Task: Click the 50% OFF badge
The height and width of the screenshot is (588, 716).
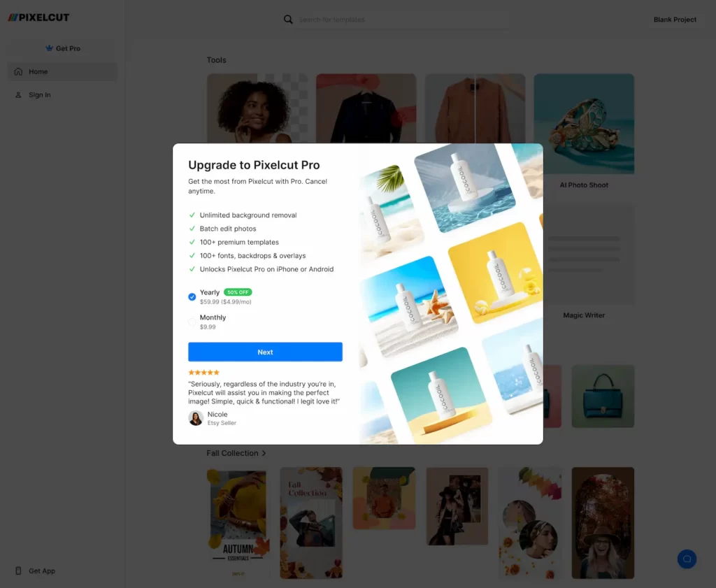Action: pyautogui.click(x=238, y=292)
